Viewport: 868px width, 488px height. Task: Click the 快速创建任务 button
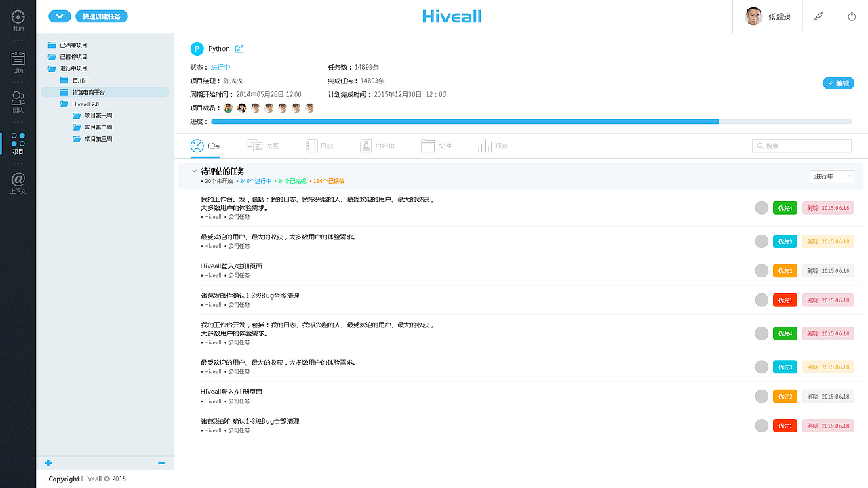pos(101,16)
